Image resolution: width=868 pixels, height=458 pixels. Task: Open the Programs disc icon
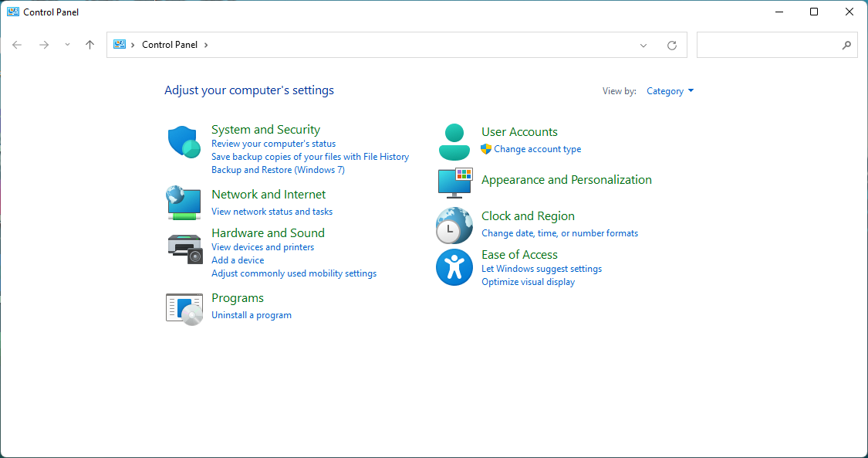(184, 309)
